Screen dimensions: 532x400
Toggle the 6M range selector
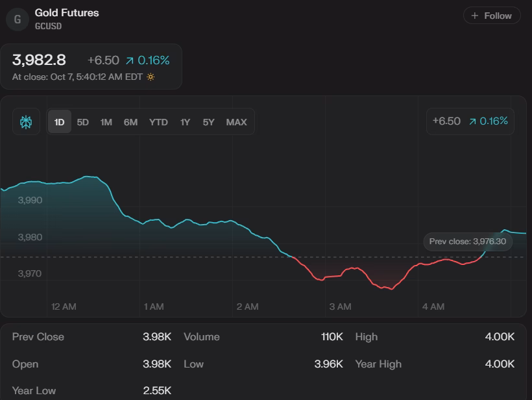click(x=130, y=121)
